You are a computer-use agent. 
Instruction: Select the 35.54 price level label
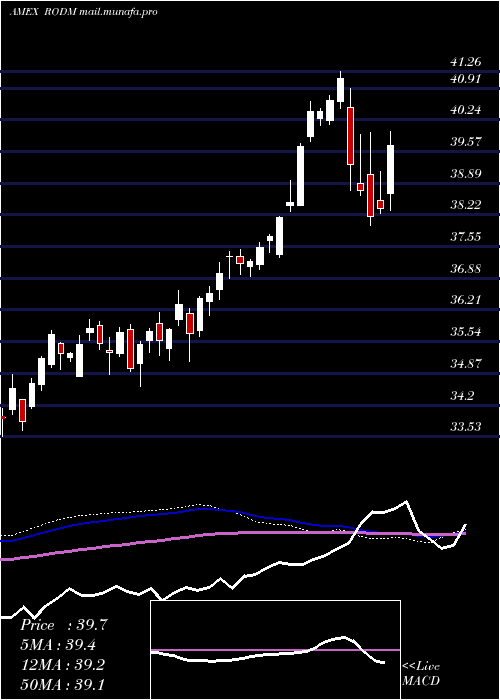click(466, 332)
